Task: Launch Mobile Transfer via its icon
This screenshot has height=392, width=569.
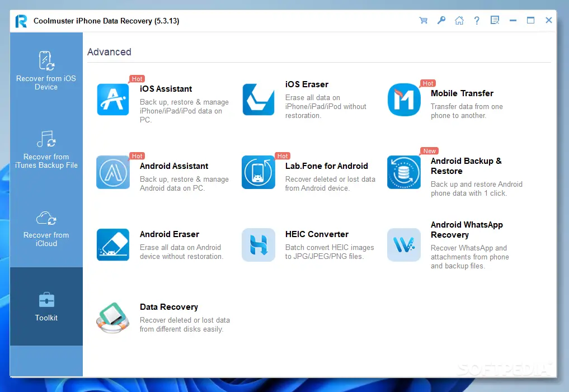Action: pos(404,100)
